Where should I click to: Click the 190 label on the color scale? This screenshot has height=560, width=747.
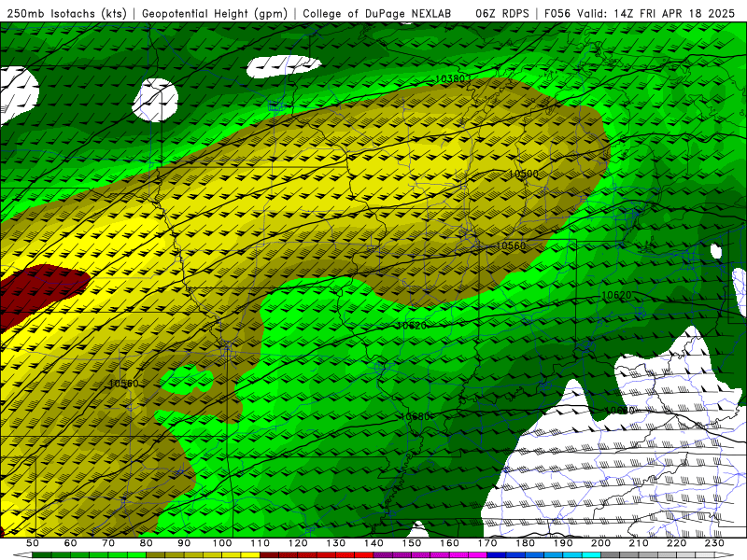pyautogui.click(x=563, y=543)
